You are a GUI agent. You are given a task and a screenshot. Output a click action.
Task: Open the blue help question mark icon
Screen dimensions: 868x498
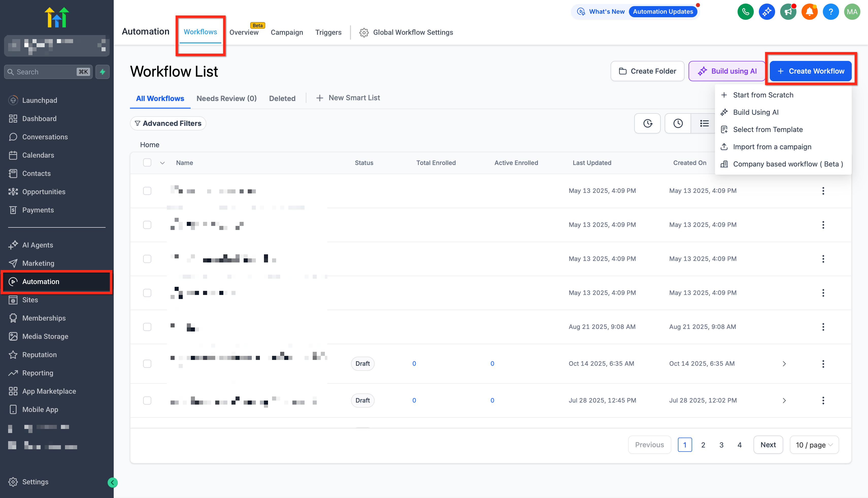tap(830, 12)
